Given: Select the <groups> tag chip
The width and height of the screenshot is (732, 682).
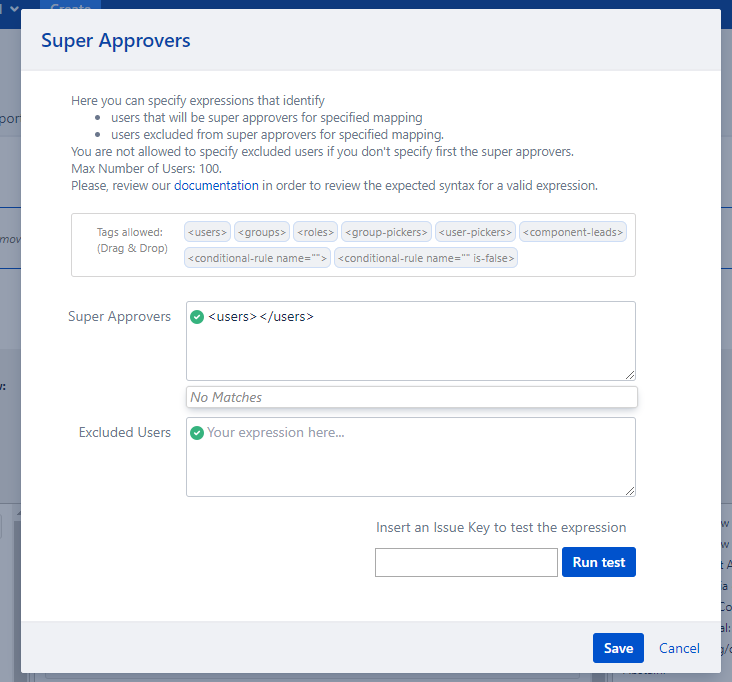Looking at the screenshot, I should point(261,232).
